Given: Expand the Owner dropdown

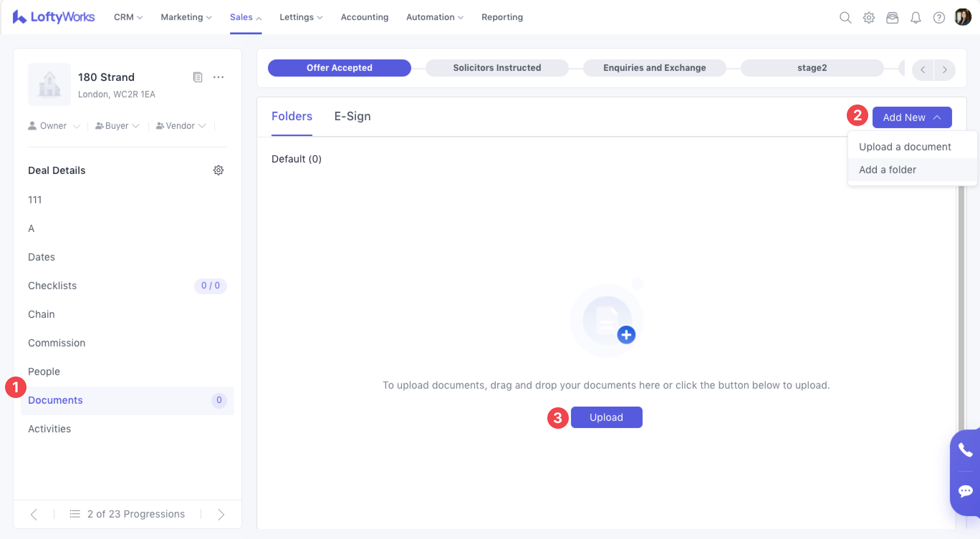Looking at the screenshot, I should tap(54, 126).
